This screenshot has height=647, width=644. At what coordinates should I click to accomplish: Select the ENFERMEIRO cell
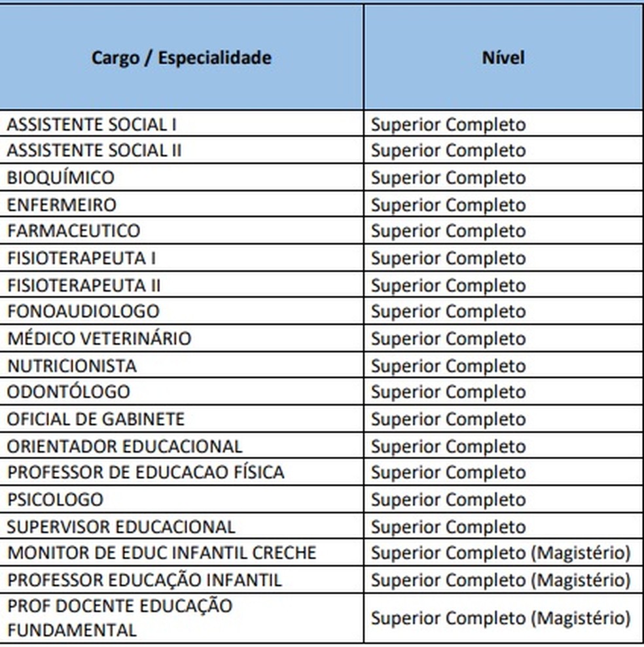(62, 205)
